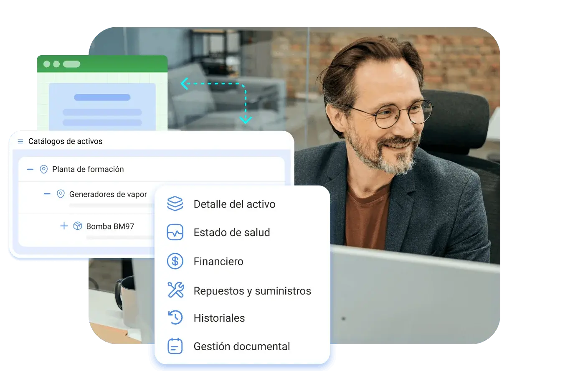This screenshot has width=588, height=371.
Task: Open the Detalle del activo layers icon
Action: (x=175, y=204)
